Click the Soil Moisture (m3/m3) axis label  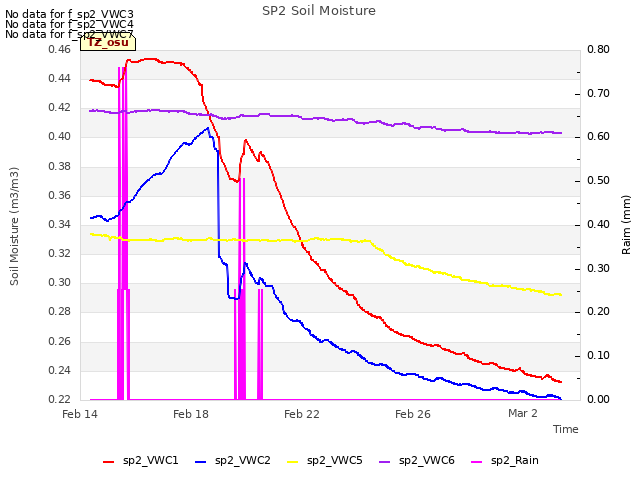[x=14, y=226]
